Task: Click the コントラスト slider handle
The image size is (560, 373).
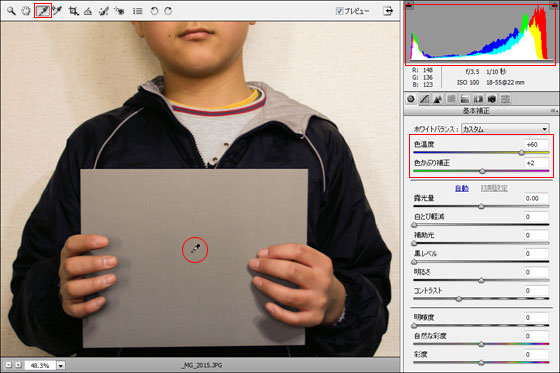Action: 459,299
